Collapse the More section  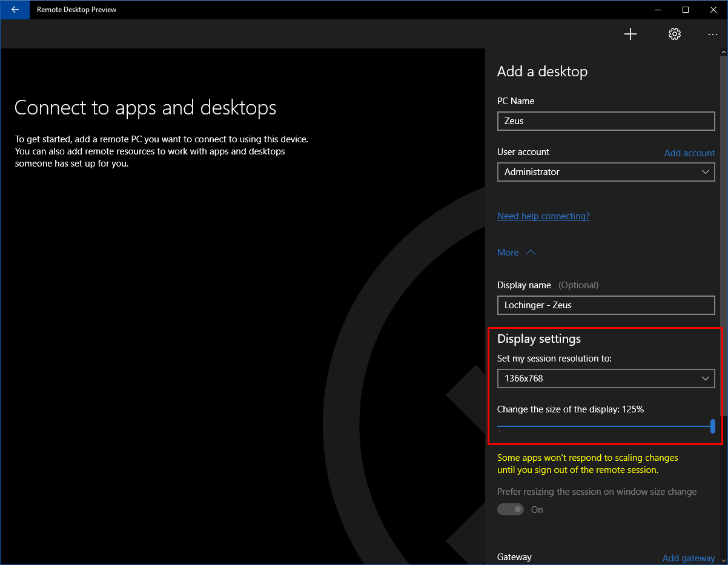pyautogui.click(x=517, y=253)
